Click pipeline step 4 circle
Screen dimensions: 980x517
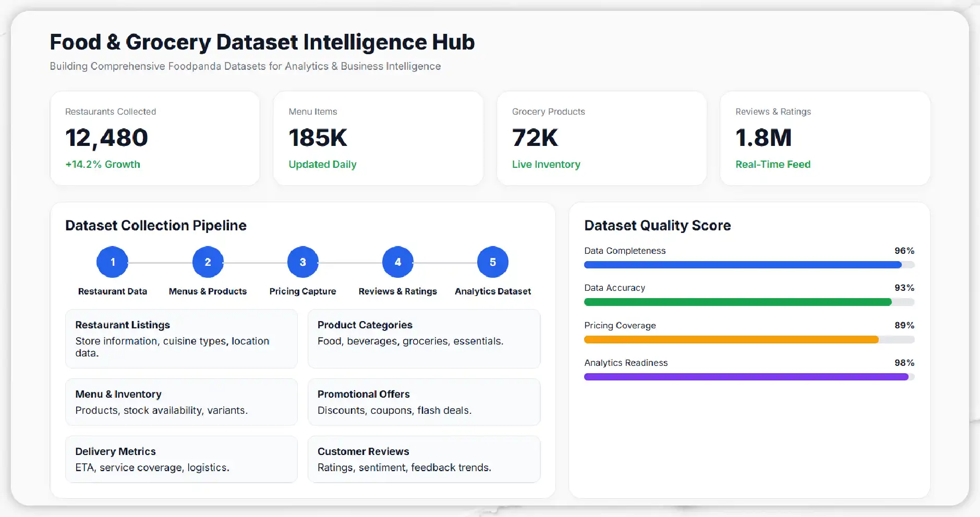click(x=398, y=262)
